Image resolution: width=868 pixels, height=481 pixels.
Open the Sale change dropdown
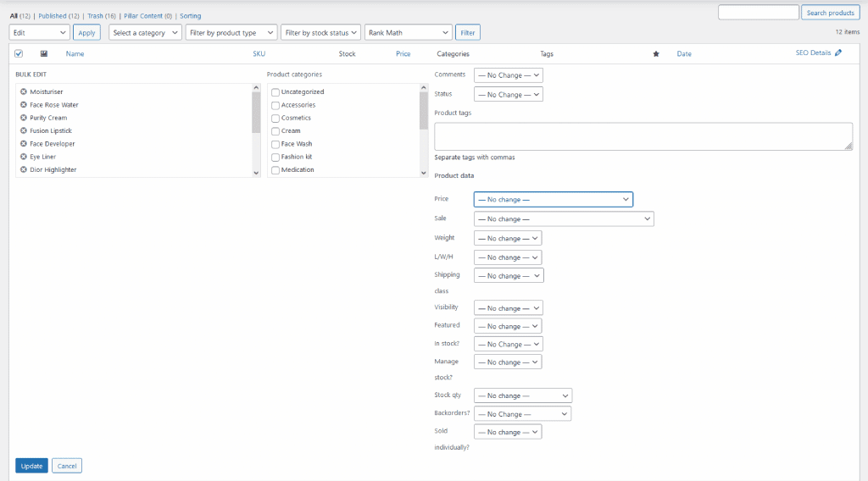point(564,219)
